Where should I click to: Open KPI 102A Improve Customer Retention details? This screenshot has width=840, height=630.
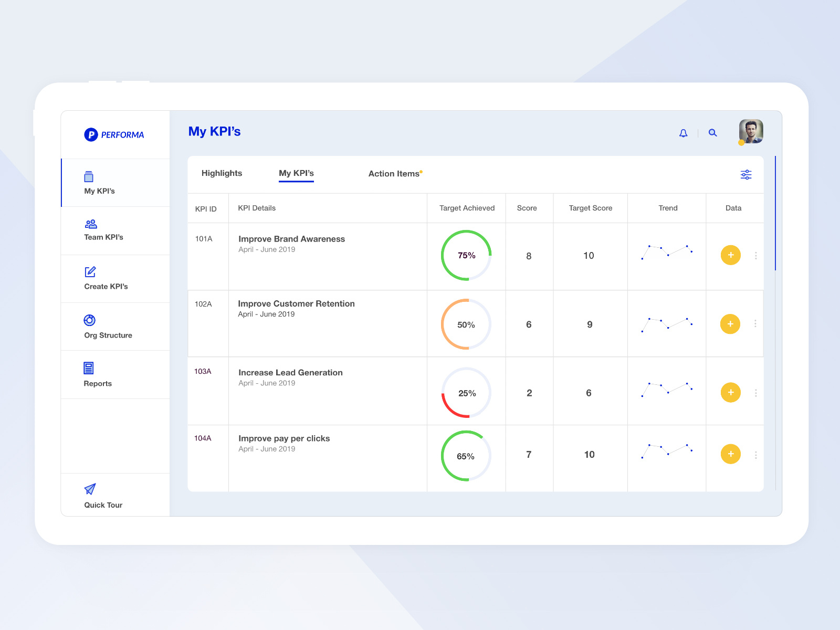(x=297, y=303)
